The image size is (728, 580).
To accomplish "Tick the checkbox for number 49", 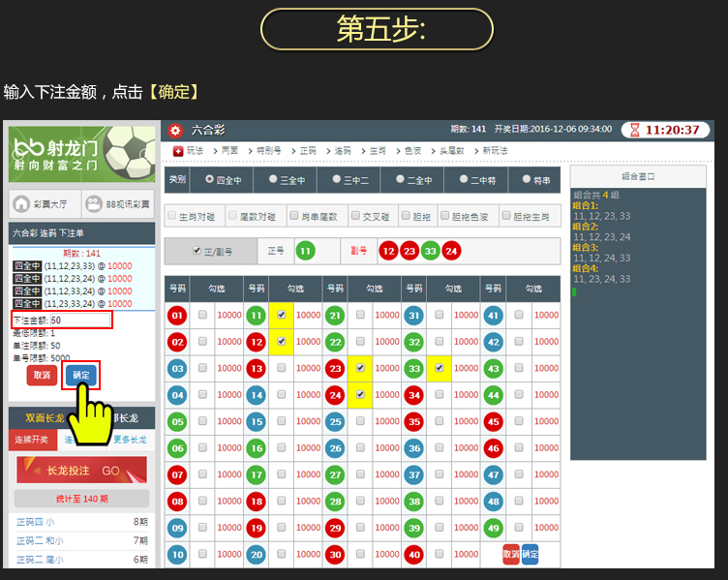I will [x=519, y=528].
